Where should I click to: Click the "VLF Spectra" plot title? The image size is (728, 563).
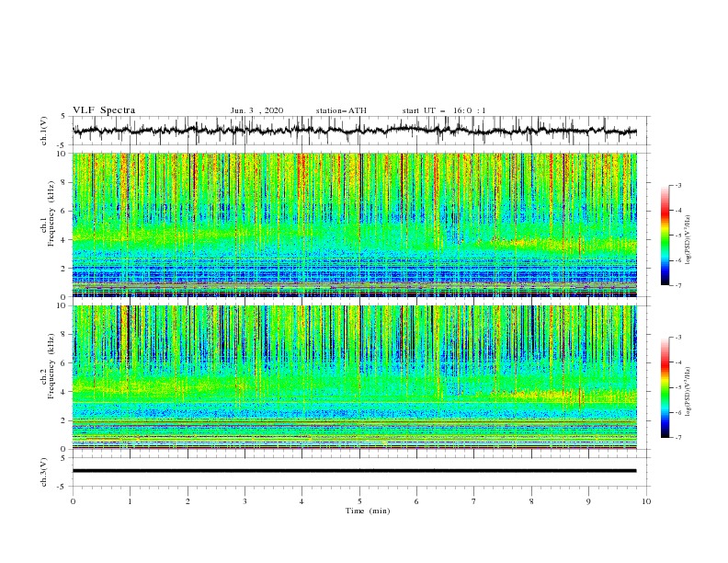point(104,110)
